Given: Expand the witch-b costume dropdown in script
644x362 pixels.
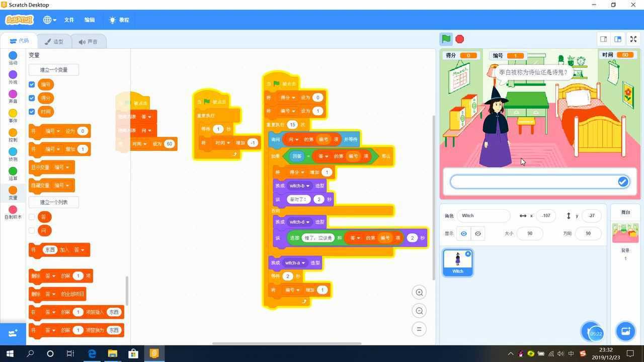Looking at the screenshot, I should click(307, 186).
